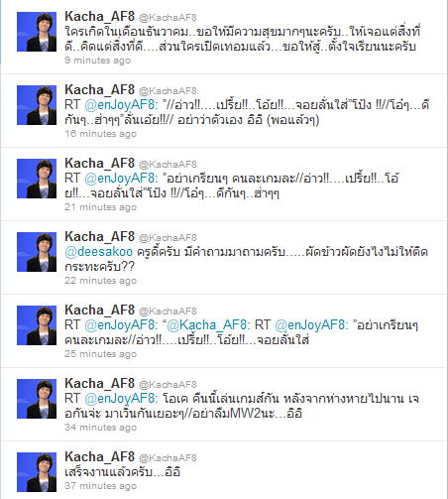
Task: Open avatar of the 34 minutes ago tweet
Action: (x=37, y=399)
